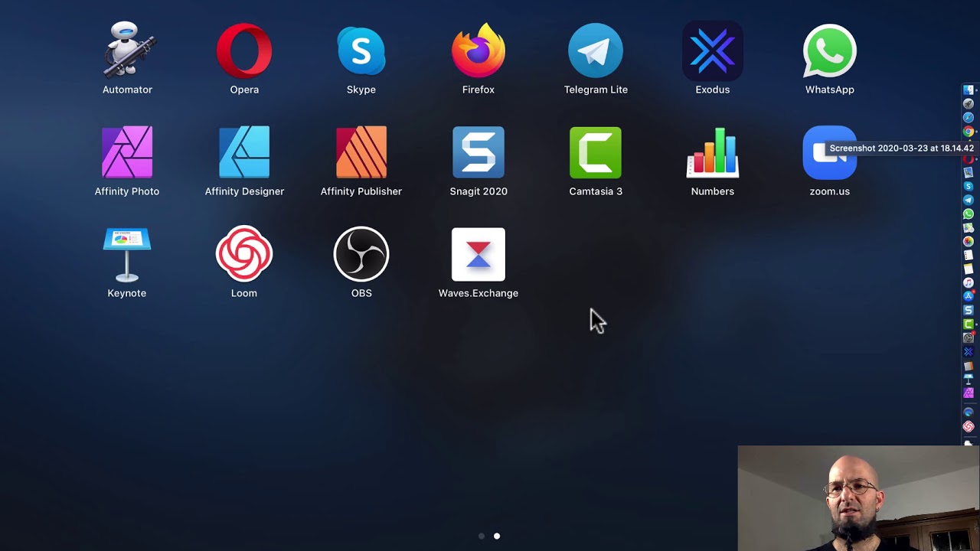
Task: Launch Camtasia 3 from Launchpad grid
Action: point(596,152)
